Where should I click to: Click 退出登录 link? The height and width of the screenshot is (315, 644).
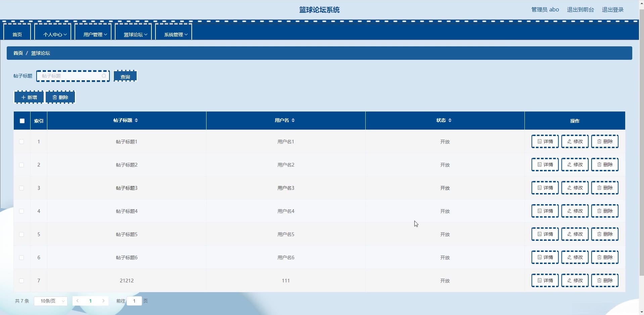(x=613, y=10)
